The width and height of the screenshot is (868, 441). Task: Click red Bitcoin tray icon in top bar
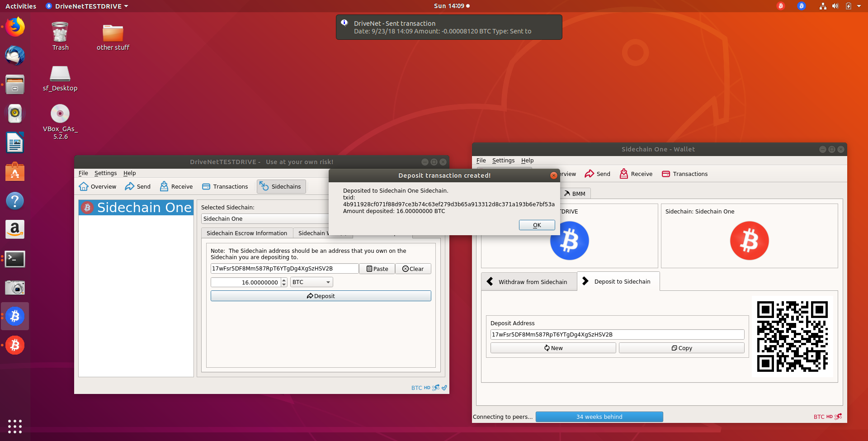tap(781, 6)
